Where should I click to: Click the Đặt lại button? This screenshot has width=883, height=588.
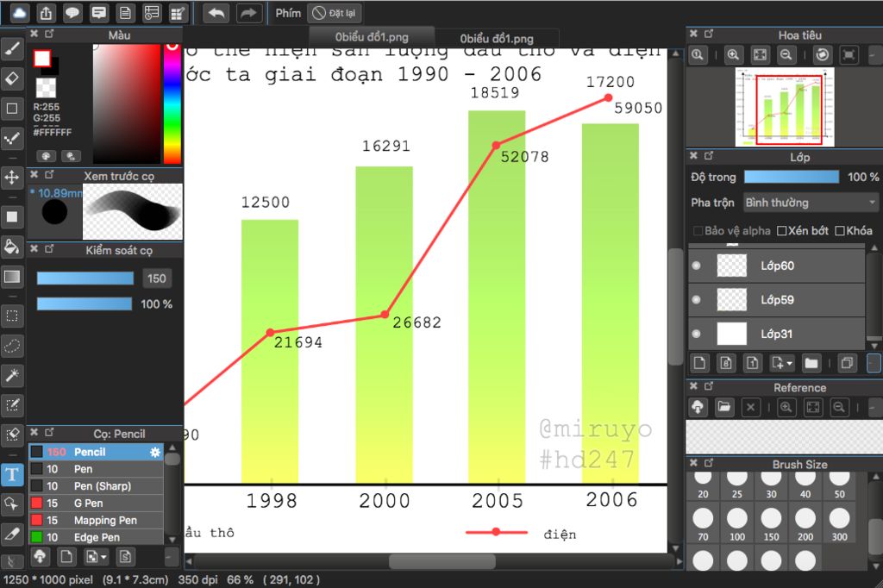point(334,13)
